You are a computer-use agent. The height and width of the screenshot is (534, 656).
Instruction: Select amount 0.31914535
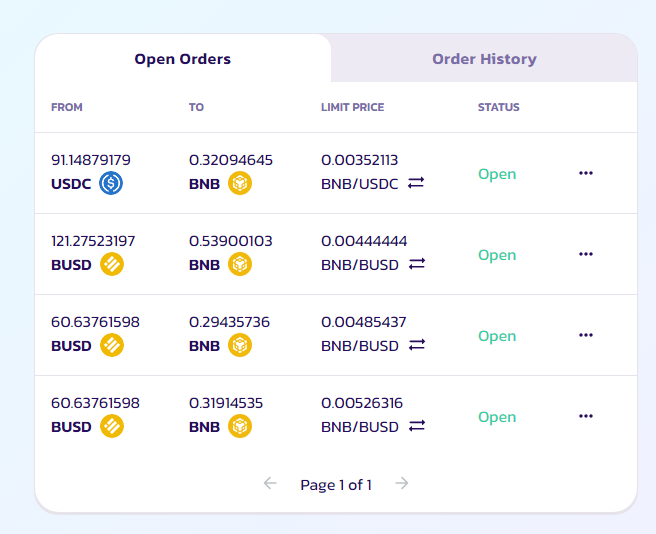pos(226,403)
